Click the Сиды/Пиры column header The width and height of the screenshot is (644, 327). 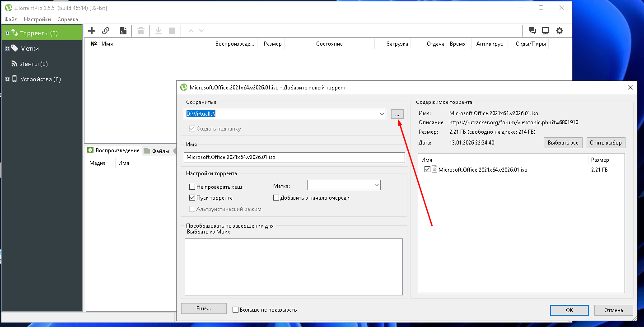[x=528, y=44]
